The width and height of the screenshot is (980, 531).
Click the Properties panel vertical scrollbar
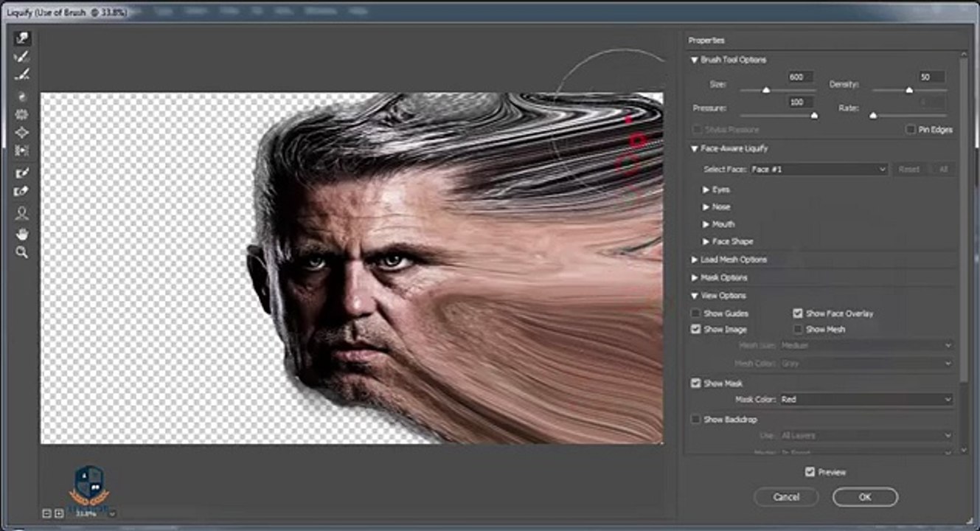click(x=965, y=221)
